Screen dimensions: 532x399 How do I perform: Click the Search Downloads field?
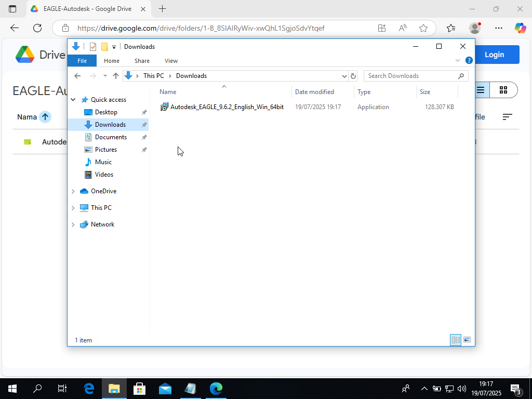tap(410, 76)
